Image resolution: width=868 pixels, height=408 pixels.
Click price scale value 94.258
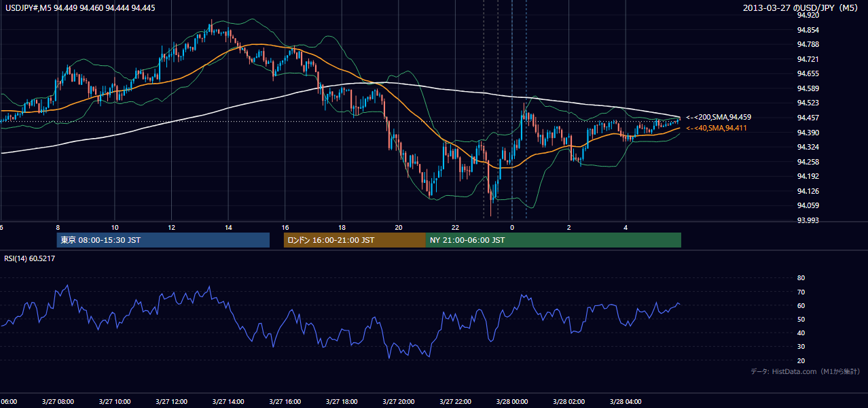[x=808, y=162]
